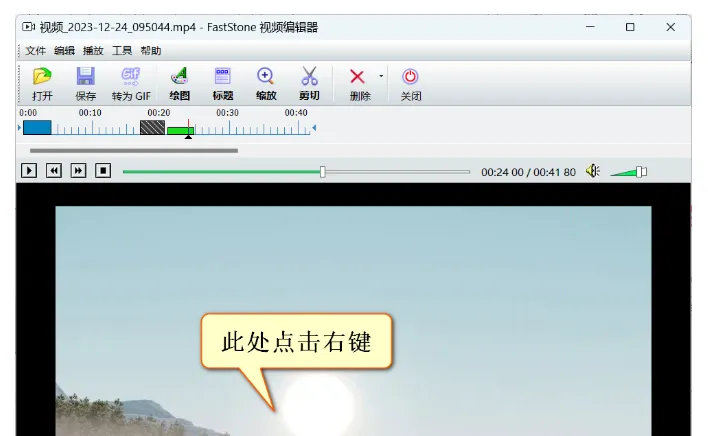Step to the previous frame
This screenshot has width=708, height=436.
point(54,171)
